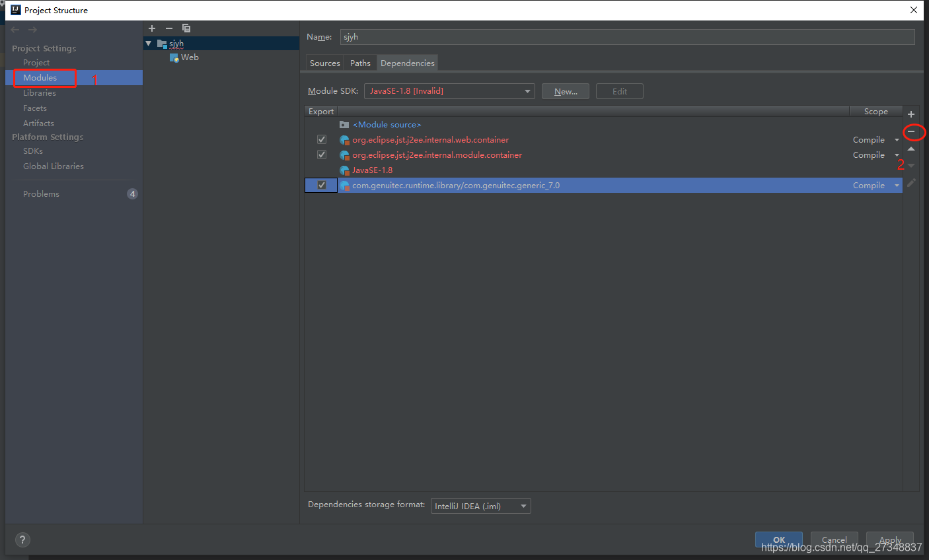Remove selected dependency with minus icon
The height and width of the screenshot is (560, 929).
[x=911, y=132]
